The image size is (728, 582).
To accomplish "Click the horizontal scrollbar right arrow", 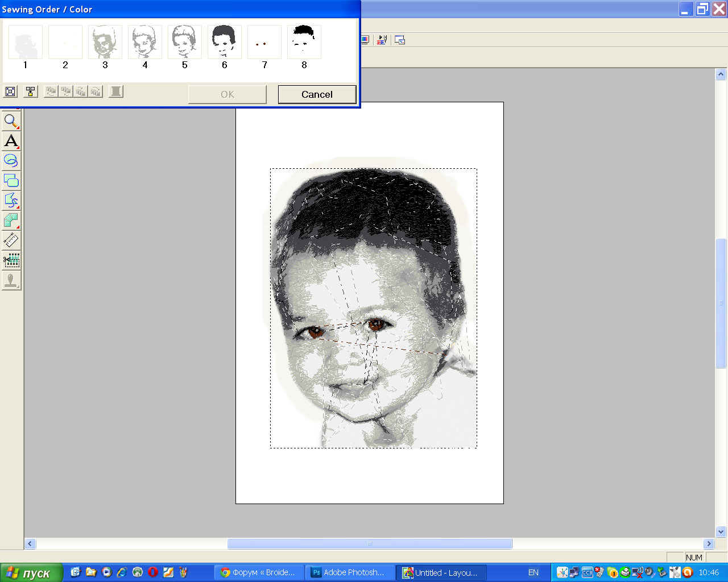I will (x=709, y=544).
